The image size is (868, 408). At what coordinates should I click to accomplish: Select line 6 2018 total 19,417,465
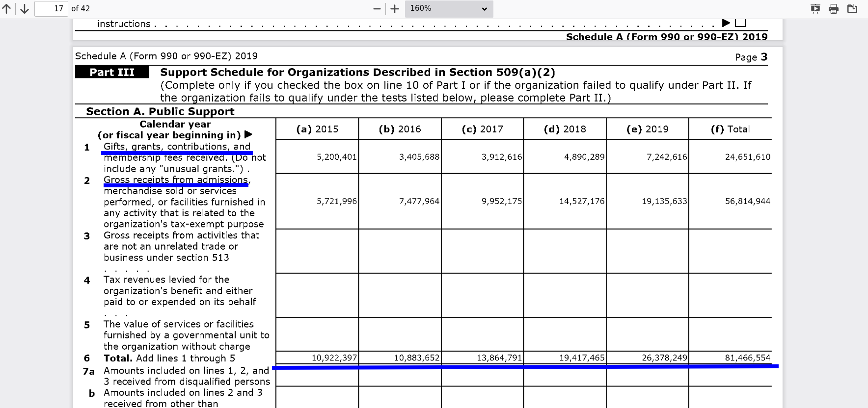click(x=582, y=358)
